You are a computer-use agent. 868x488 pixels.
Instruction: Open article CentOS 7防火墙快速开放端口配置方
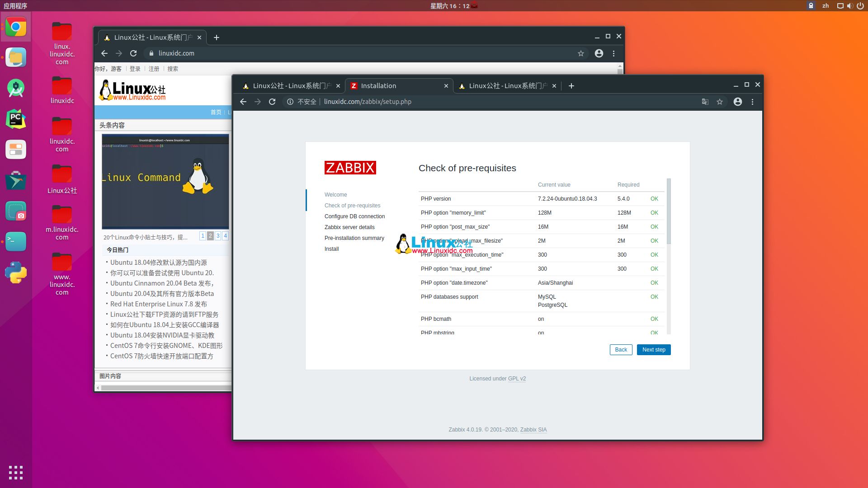(162, 356)
